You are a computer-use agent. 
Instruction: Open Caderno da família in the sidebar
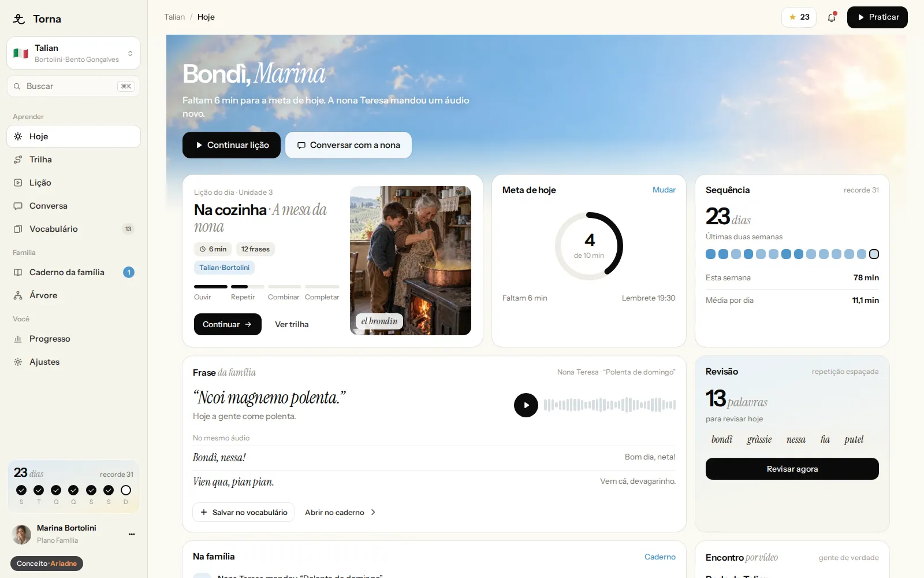(73, 272)
